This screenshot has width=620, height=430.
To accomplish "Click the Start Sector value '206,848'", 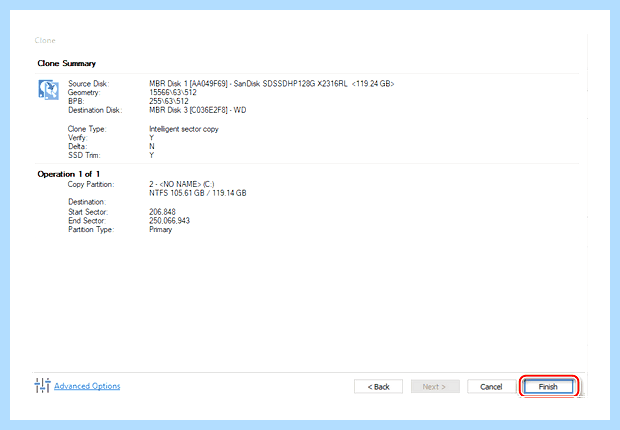I will tap(162, 212).
